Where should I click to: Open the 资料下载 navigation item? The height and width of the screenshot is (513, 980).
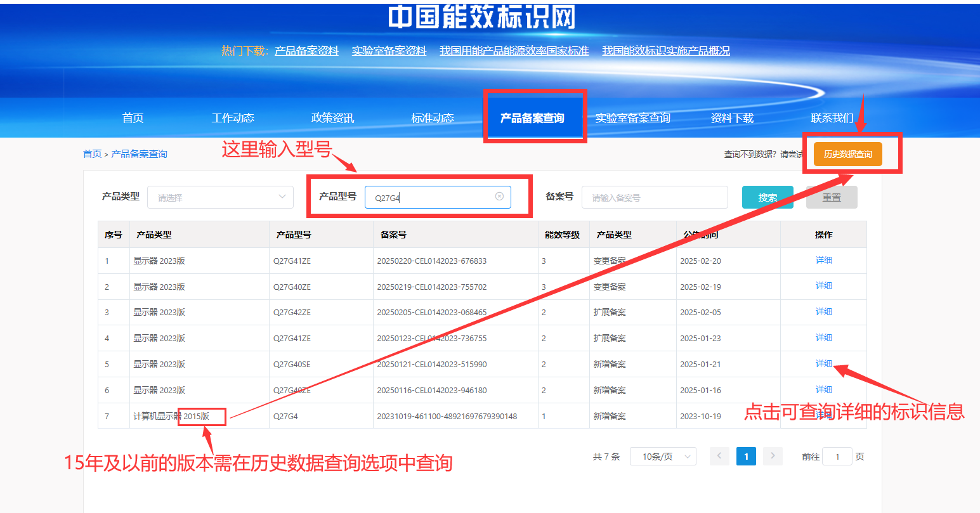click(x=732, y=118)
